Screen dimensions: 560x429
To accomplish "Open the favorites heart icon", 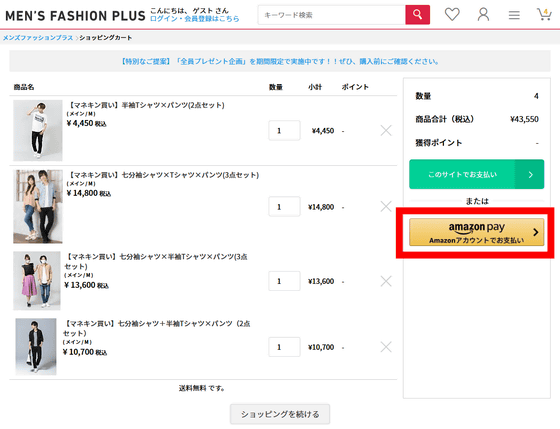I will click(452, 15).
